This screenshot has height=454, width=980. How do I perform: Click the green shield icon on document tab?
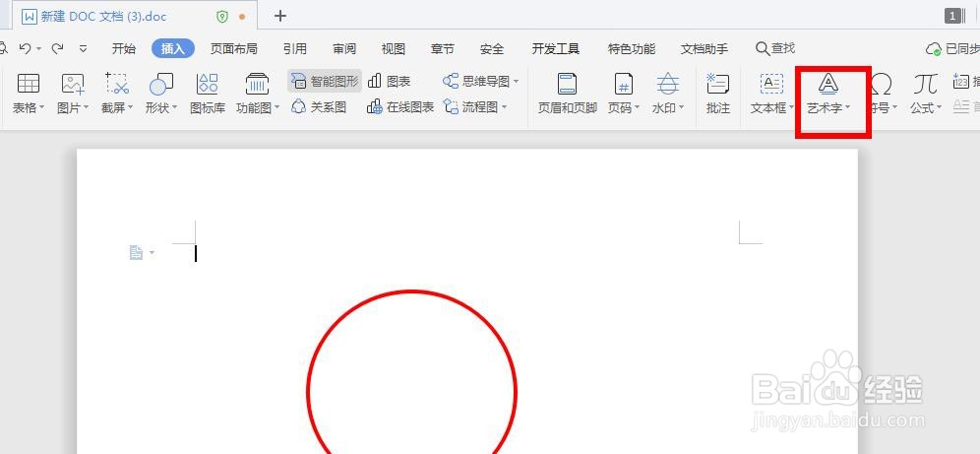click(222, 17)
